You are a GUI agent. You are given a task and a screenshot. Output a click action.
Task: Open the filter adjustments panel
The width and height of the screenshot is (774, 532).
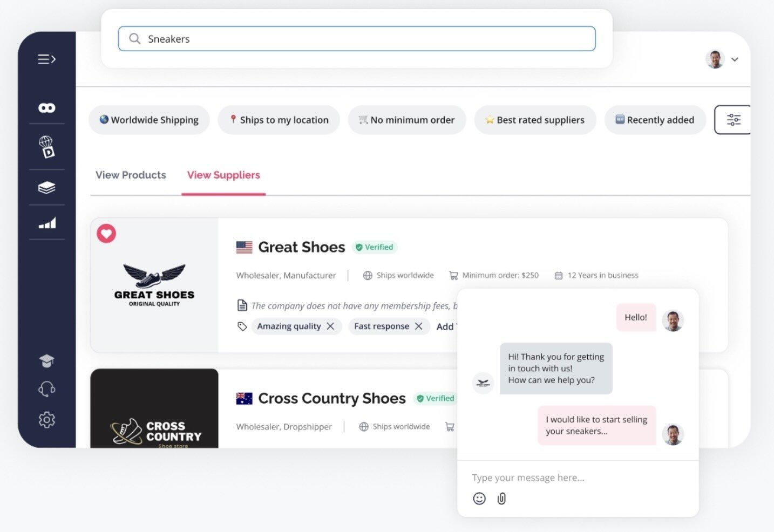[733, 120]
